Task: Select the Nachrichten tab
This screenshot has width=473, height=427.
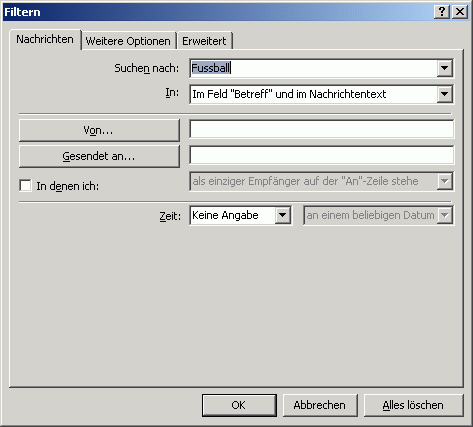Action: click(x=45, y=39)
